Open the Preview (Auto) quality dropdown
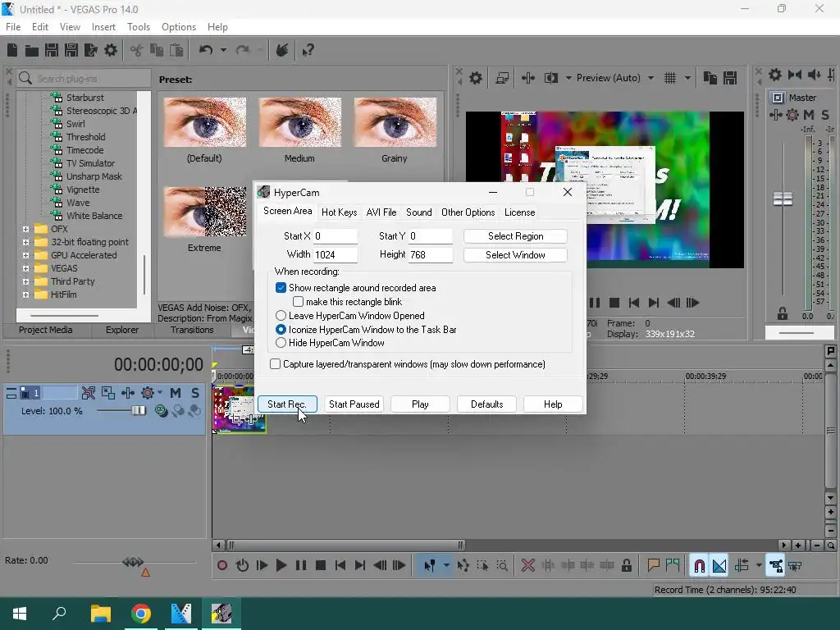This screenshot has width=840, height=630. 651,78
